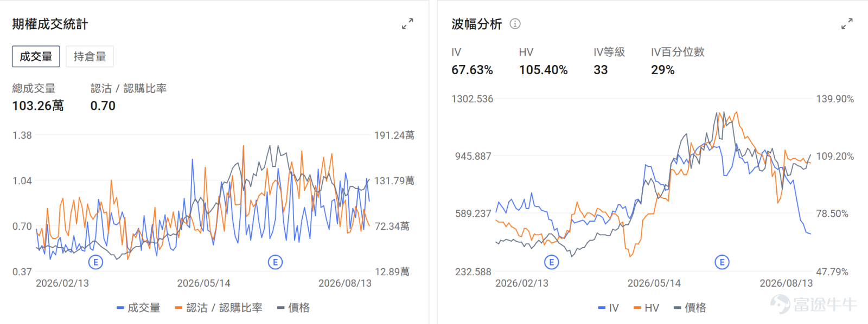Click the second E earnings marker in the options volume chart
This screenshot has height=324, width=868.
(276, 262)
